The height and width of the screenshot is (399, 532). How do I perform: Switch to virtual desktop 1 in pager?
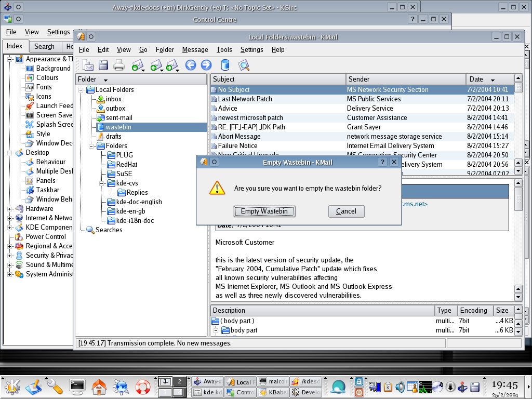[x=165, y=382]
